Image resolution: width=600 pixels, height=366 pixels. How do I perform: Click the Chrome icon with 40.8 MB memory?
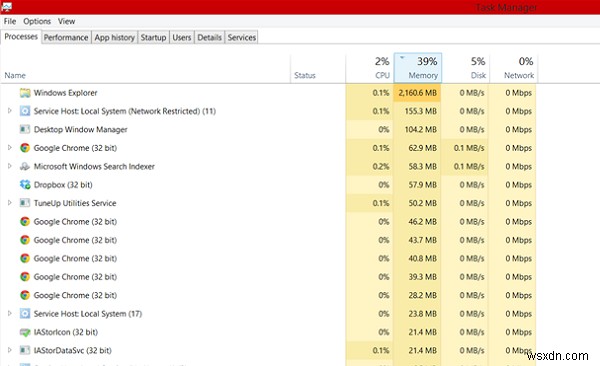click(25, 258)
